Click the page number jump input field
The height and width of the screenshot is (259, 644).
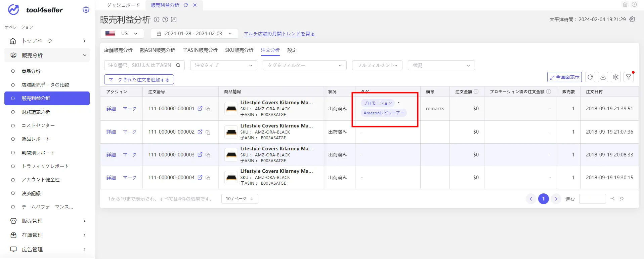[x=593, y=199]
